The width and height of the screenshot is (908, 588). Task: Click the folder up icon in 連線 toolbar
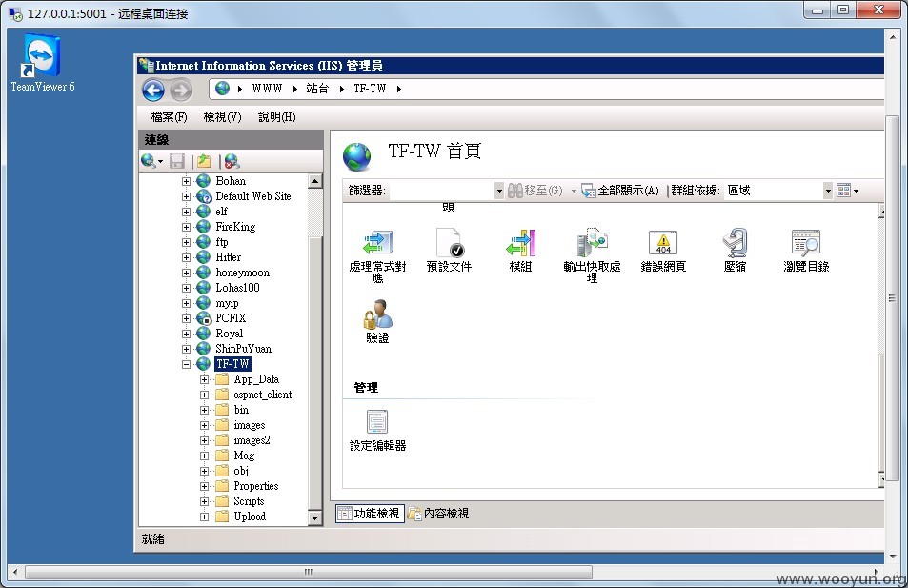(x=204, y=161)
